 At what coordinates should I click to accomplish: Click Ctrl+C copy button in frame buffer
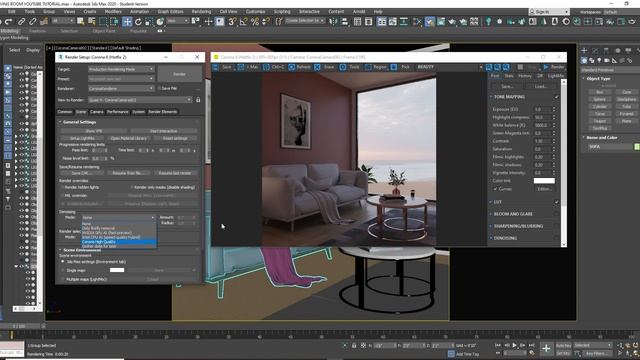tap(274, 67)
